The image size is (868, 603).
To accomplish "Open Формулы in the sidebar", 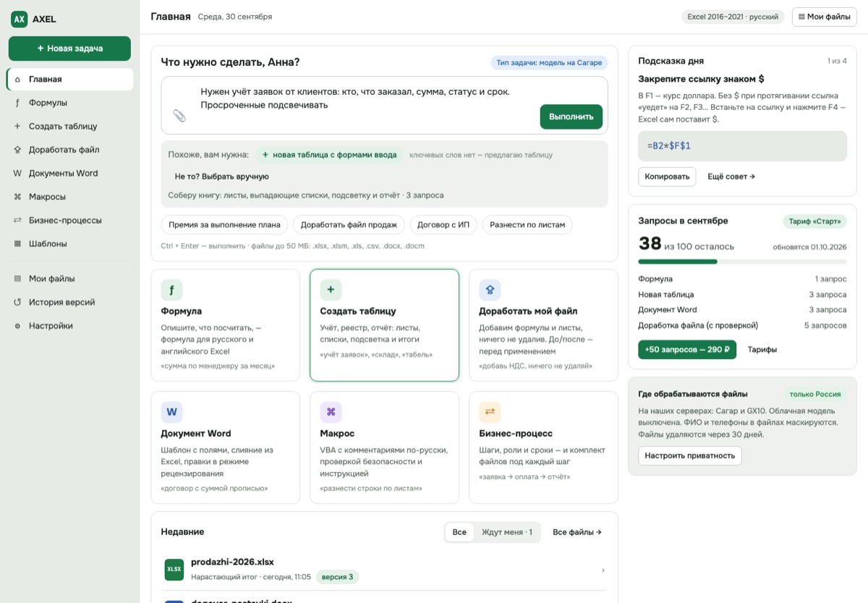I will click(x=69, y=103).
